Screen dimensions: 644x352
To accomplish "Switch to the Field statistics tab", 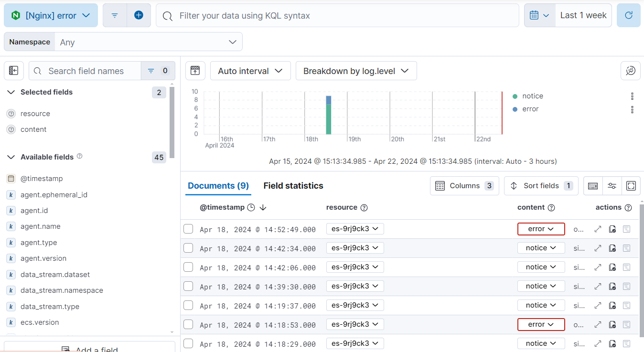I will point(293,185).
